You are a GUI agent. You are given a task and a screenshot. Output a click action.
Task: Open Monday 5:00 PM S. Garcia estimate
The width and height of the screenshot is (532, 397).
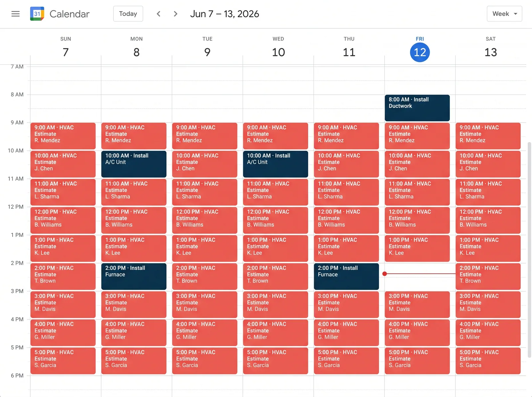click(134, 361)
